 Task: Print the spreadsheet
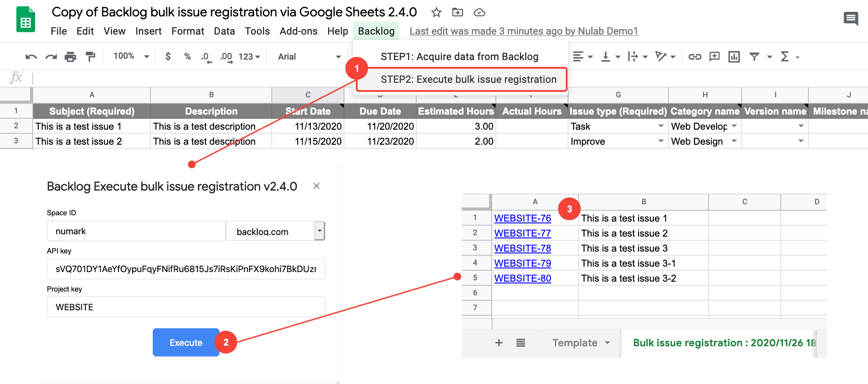pos(70,57)
